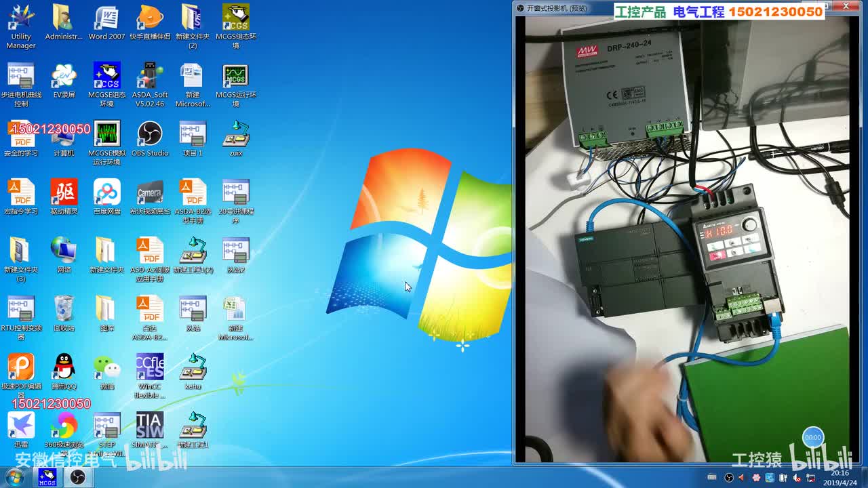The height and width of the screenshot is (488, 868).
Task: Select the 步进电机曲线控制 project icon
Action: click(21, 85)
